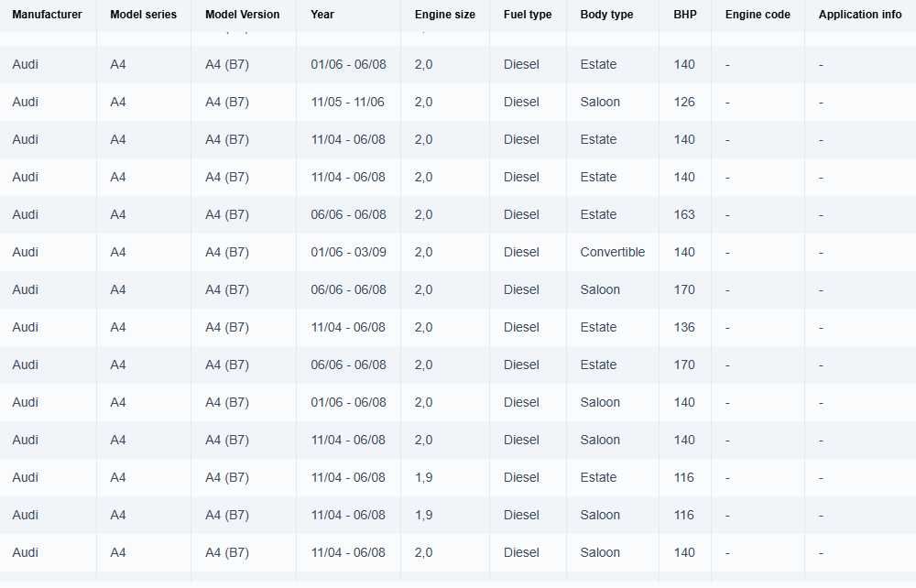Click the 136 BHP value
Viewport: 916px width, 588px height.
pos(684,327)
